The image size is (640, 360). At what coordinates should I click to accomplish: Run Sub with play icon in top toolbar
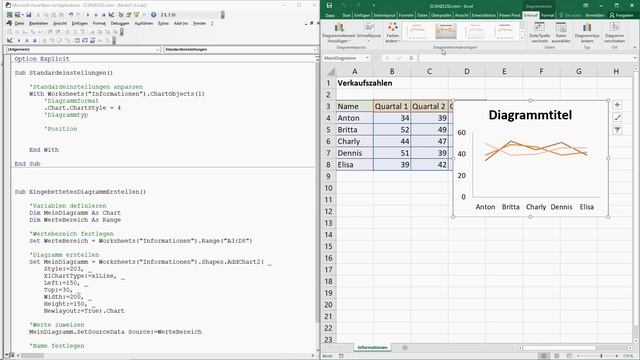(88, 15)
